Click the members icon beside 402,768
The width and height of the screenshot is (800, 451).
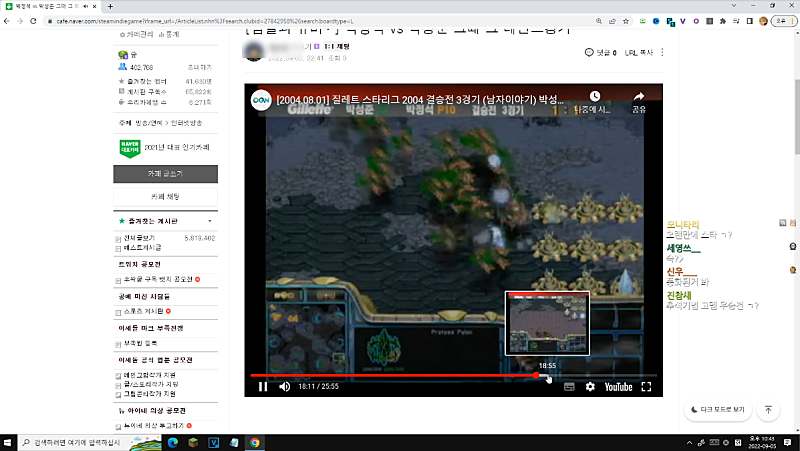(x=122, y=67)
